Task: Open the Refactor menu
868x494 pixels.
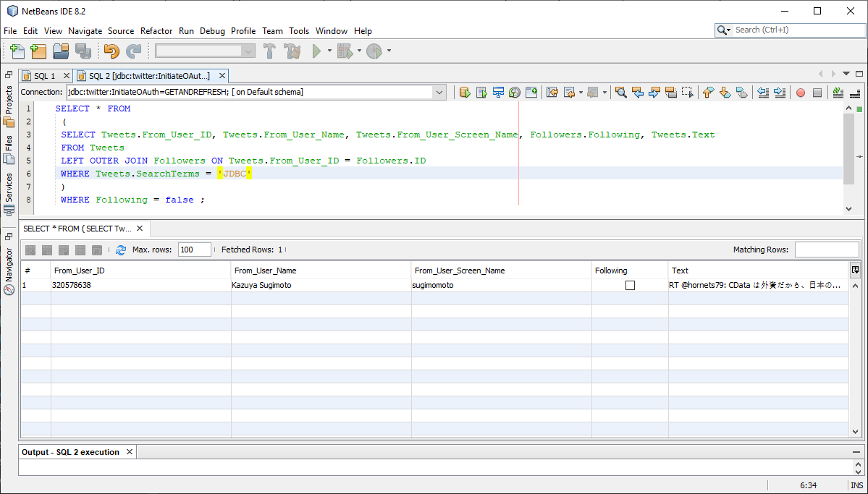Action: tap(156, 31)
